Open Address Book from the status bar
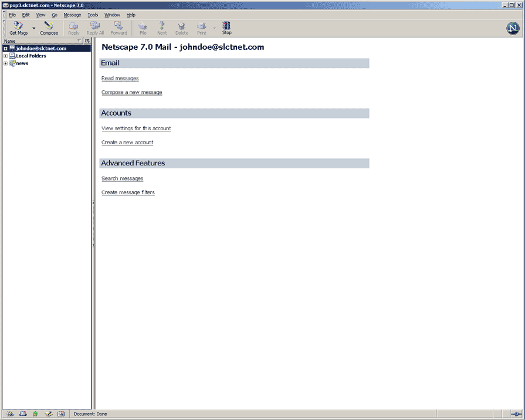Viewport: 525px width, 420px height. pos(61,414)
